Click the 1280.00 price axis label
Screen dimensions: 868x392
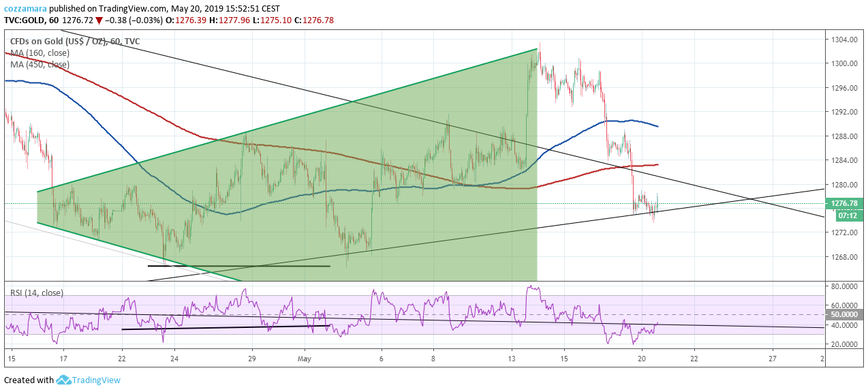point(843,185)
